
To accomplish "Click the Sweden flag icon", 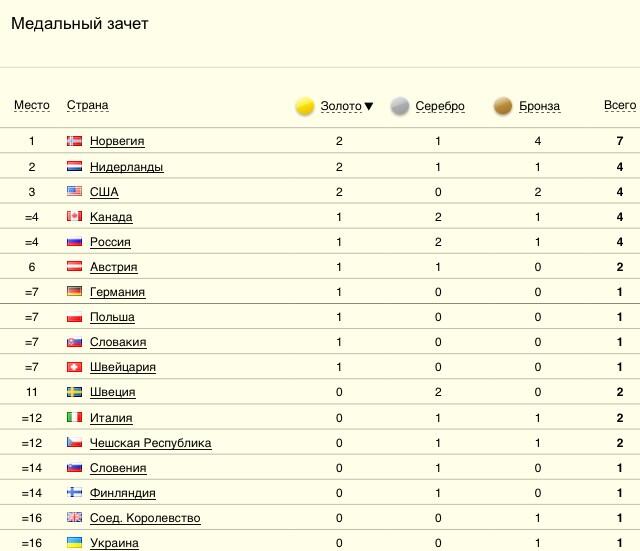I will point(74,392).
